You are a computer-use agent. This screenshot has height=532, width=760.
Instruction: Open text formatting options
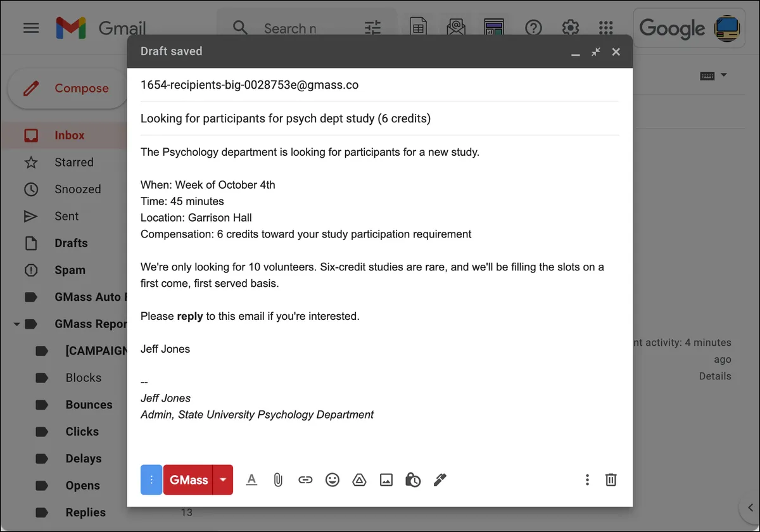[251, 479]
